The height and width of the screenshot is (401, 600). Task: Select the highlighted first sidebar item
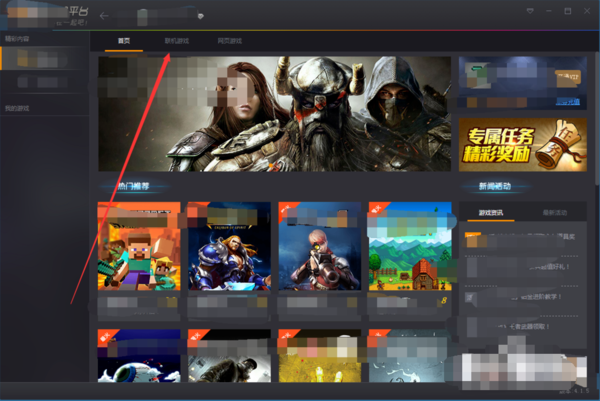pos(44,59)
